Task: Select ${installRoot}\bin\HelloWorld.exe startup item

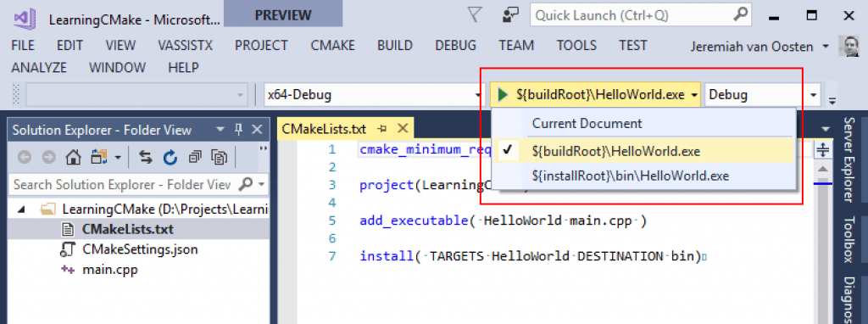Action: click(630, 176)
